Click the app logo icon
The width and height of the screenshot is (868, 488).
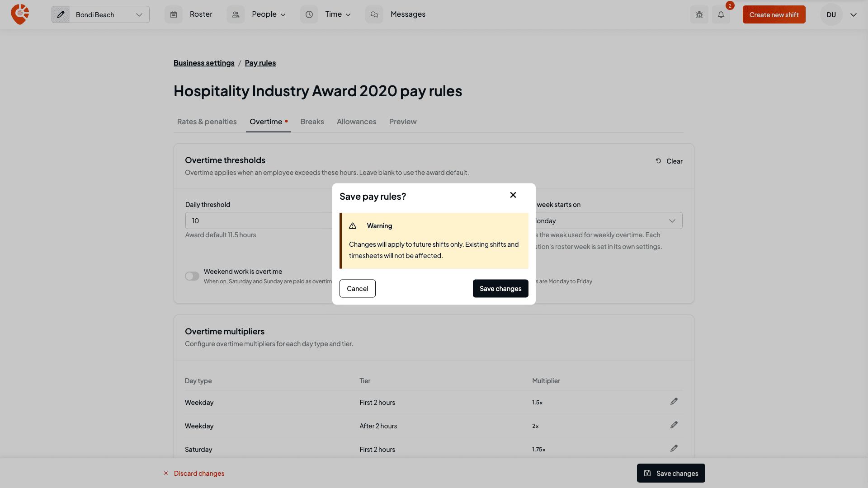point(20,14)
